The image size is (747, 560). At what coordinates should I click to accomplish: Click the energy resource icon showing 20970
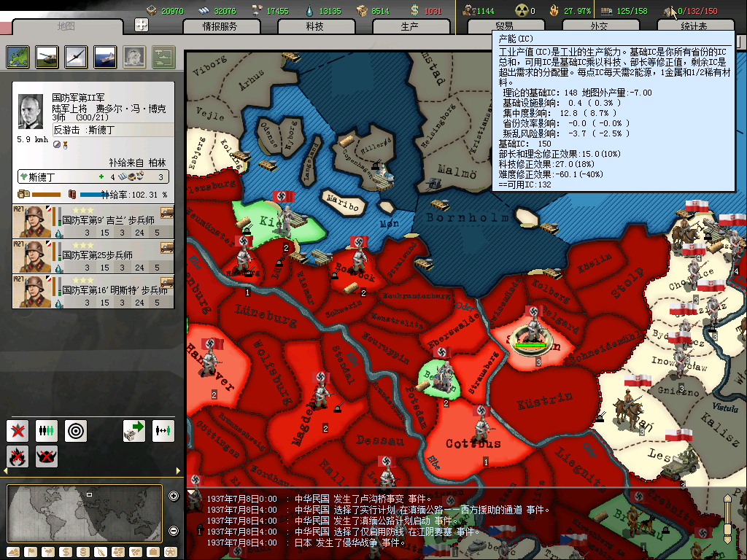[x=152, y=10]
